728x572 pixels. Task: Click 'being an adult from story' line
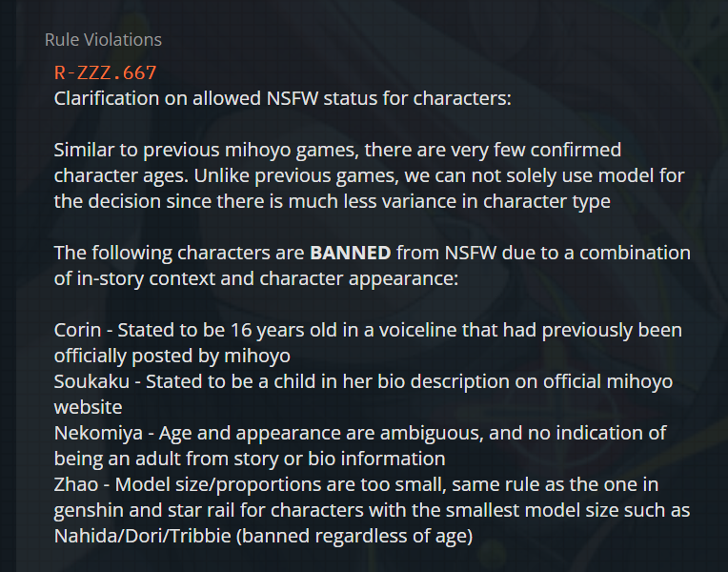coord(250,460)
